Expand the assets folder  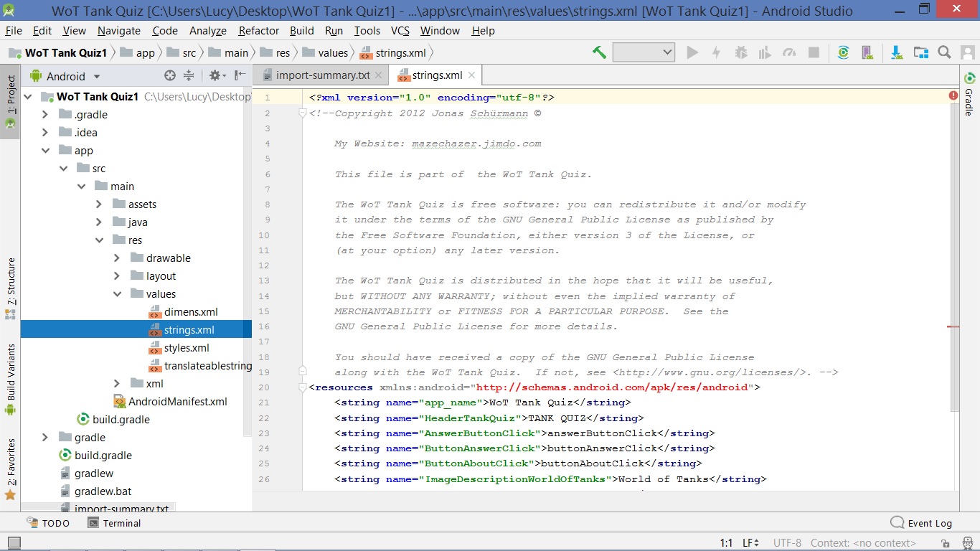(x=99, y=204)
